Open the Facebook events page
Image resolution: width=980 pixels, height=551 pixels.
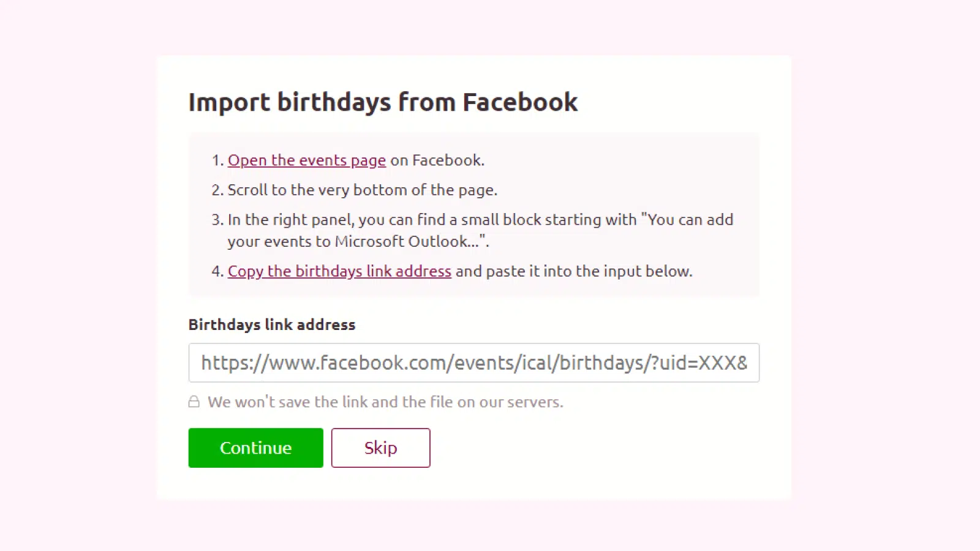point(306,160)
